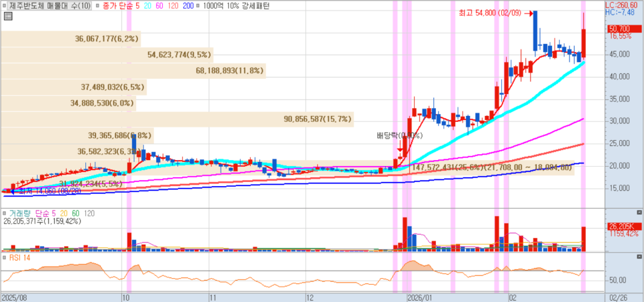The height and width of the screenshot is (302, 644).
Task: Click the 147,572,431(25,6%) volume profile bar
Action: click(287, 167)
